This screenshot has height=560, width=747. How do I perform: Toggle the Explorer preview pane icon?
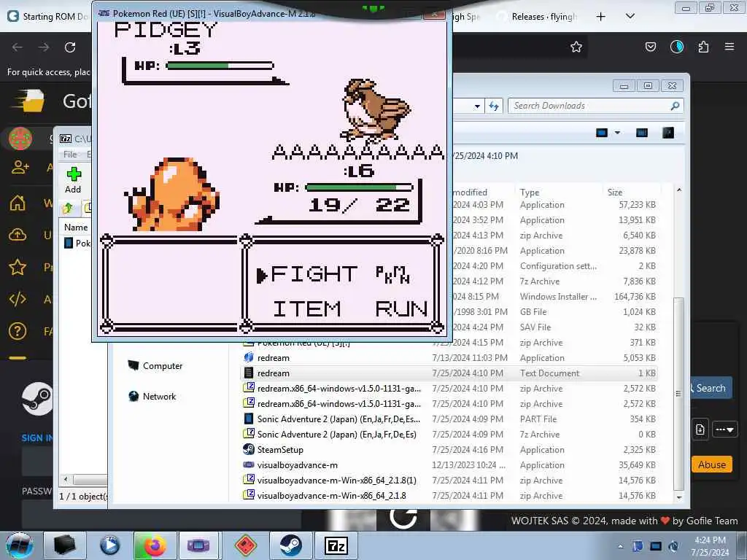click(x=642, y=133)
